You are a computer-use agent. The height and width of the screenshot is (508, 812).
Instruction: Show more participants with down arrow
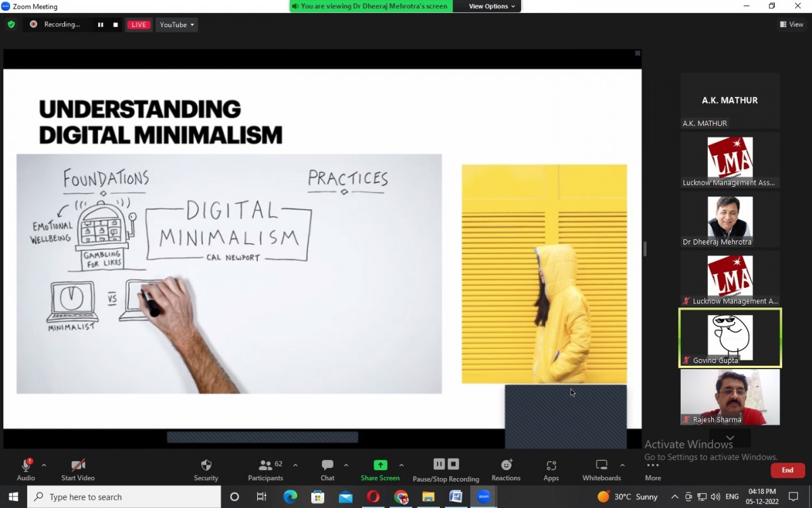coord(729,437)
